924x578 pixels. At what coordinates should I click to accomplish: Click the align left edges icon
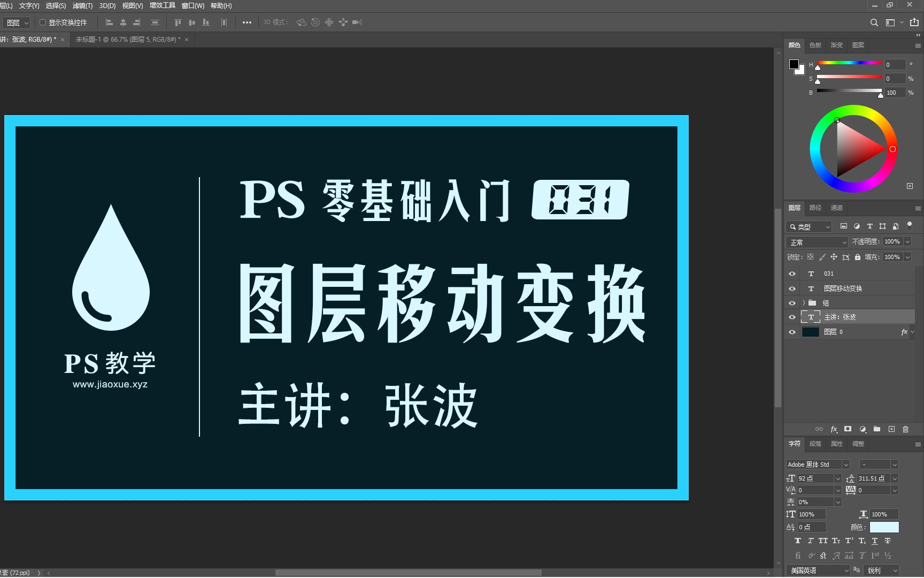click(109, 22)
